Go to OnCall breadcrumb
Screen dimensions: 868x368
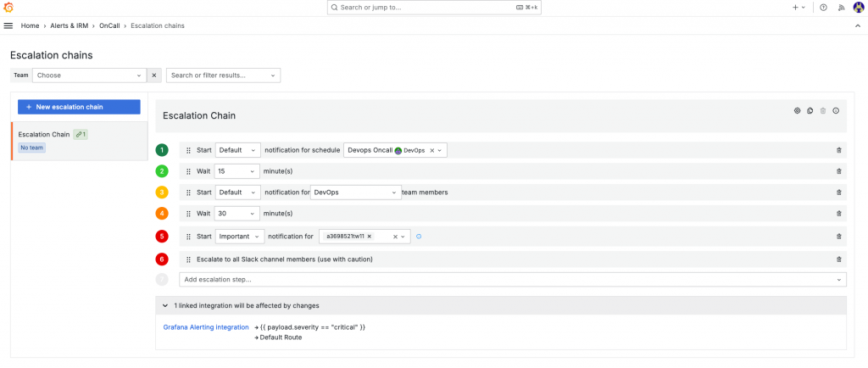coord(109,26)
